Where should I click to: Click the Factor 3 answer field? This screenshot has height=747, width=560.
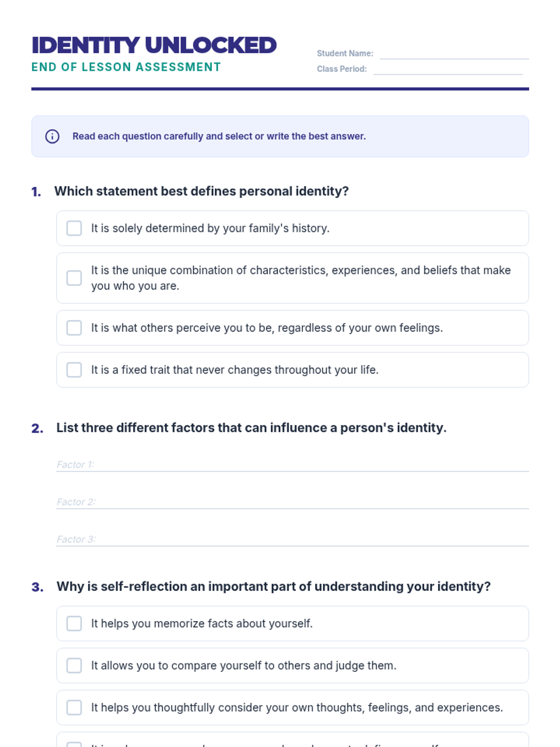[x=292, y=539]
